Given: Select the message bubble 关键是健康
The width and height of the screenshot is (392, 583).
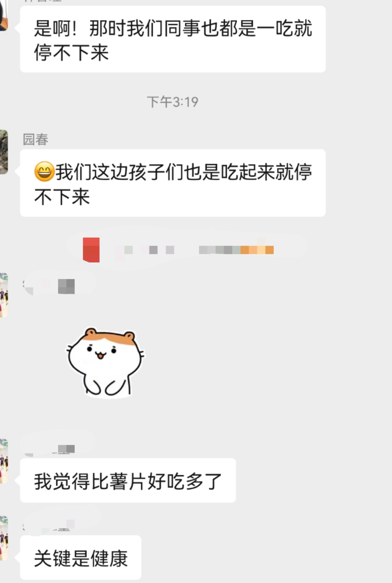Looking at the screenshot, I should (x=81, y=558).
